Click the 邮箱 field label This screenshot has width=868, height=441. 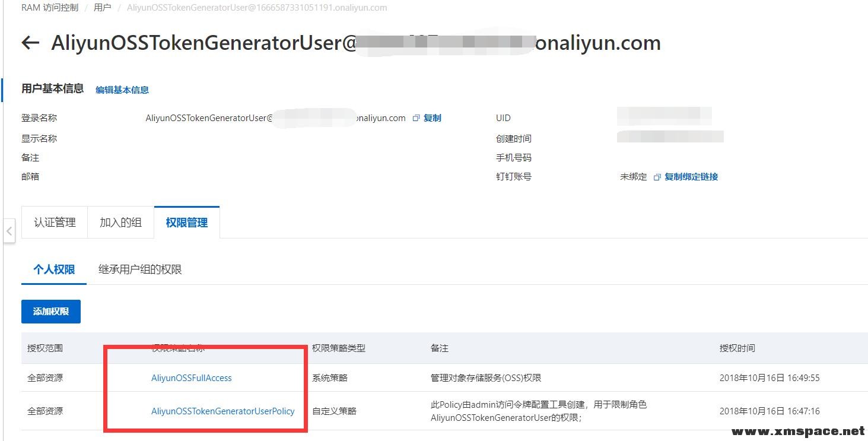point(30,177)
